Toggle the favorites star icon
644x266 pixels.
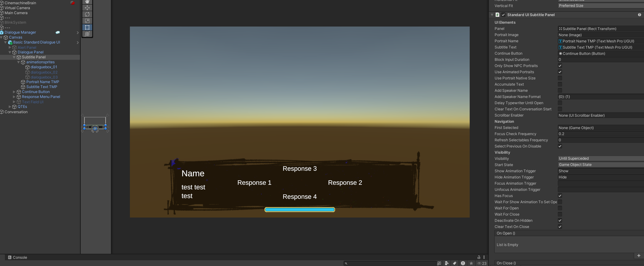click(x=471, y=263)
